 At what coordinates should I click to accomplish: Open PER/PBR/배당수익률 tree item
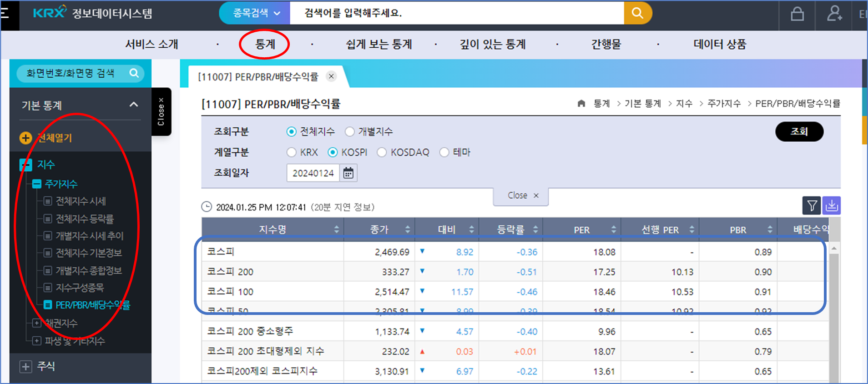click(x=93, y=305)
